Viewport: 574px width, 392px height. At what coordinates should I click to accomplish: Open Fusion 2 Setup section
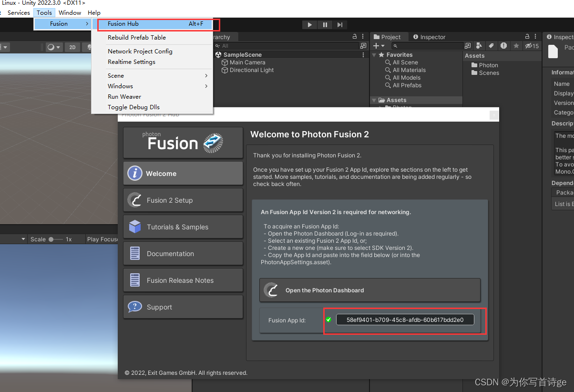[x=183, y=200]
